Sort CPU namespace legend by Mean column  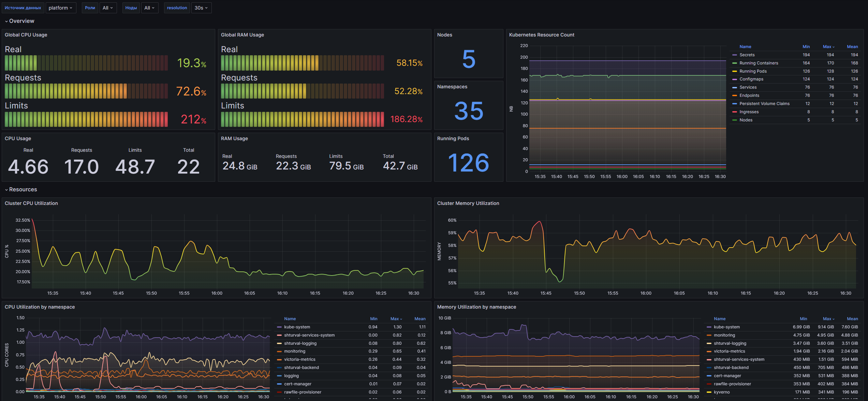click(420, 319)
